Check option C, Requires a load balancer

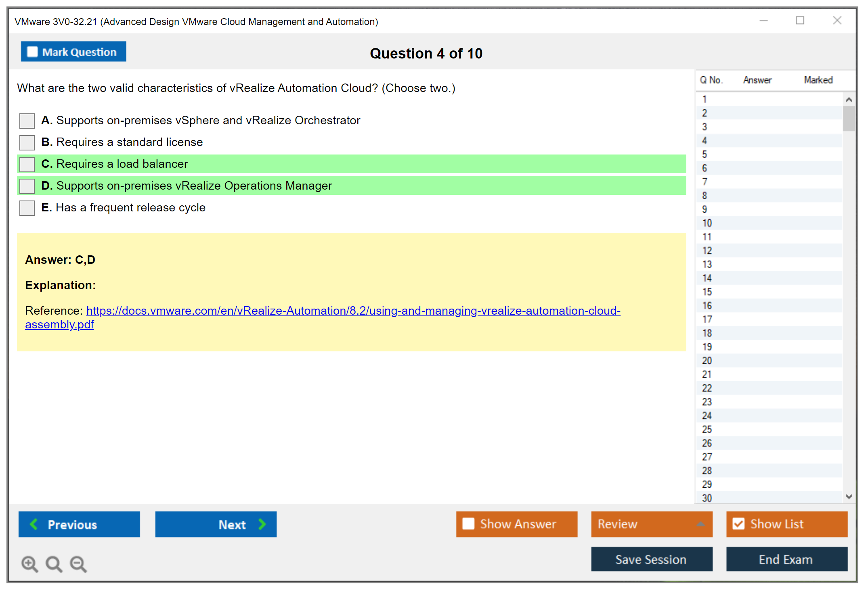pyautogui.click(x=27, y=164)
